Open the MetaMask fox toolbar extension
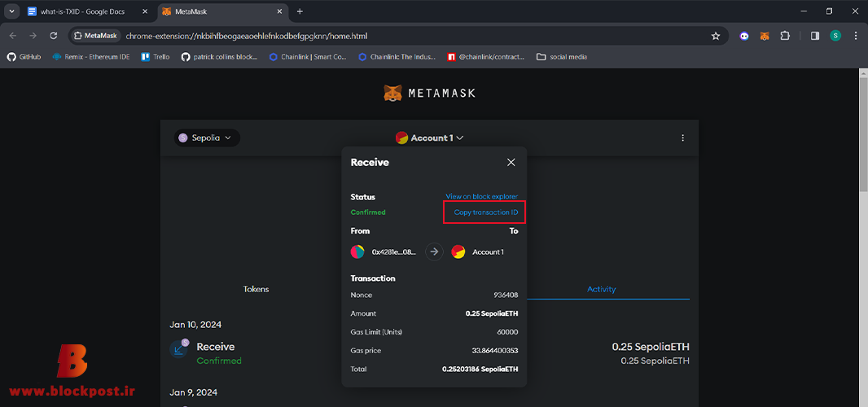Screen dimensions: 868x407 [765, 36]
